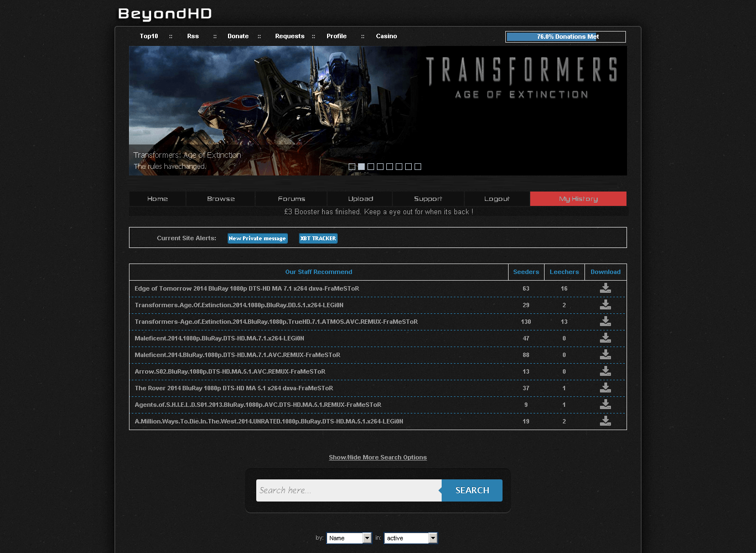Sort the list by Seeders column
The height and width of the screenshot is (553, 756).
[526, 272]
